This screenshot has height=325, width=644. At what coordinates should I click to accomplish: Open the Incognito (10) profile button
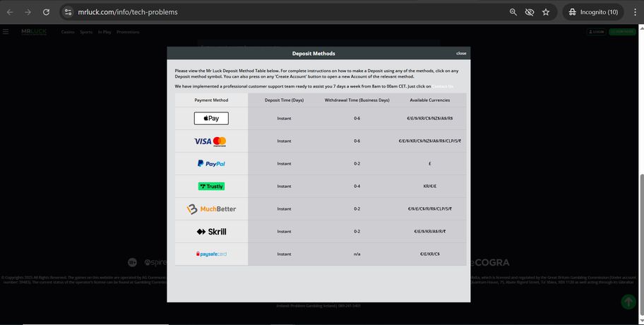tap(593, 12)
